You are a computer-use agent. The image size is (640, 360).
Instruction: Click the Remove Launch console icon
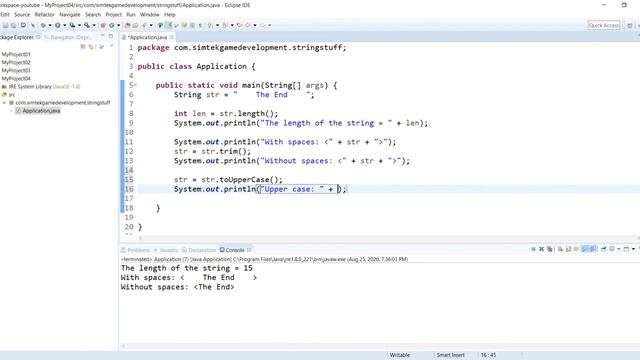[541, 249]
